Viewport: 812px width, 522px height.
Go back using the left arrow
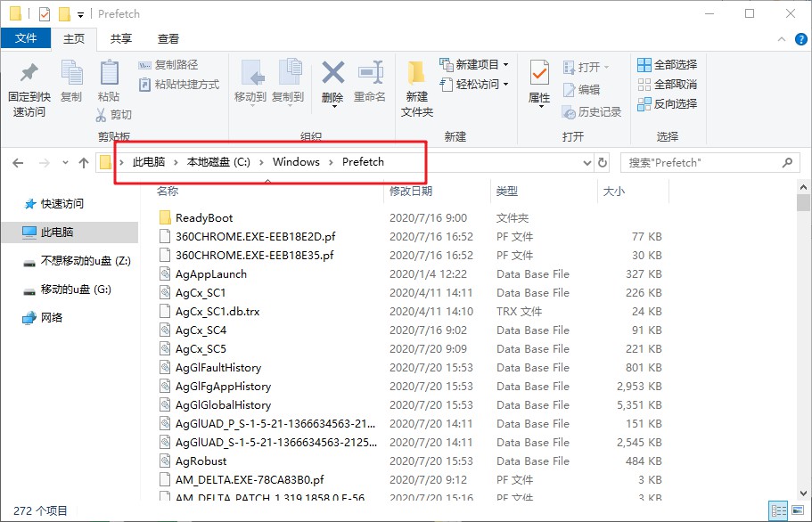click(x=18, y=163)
